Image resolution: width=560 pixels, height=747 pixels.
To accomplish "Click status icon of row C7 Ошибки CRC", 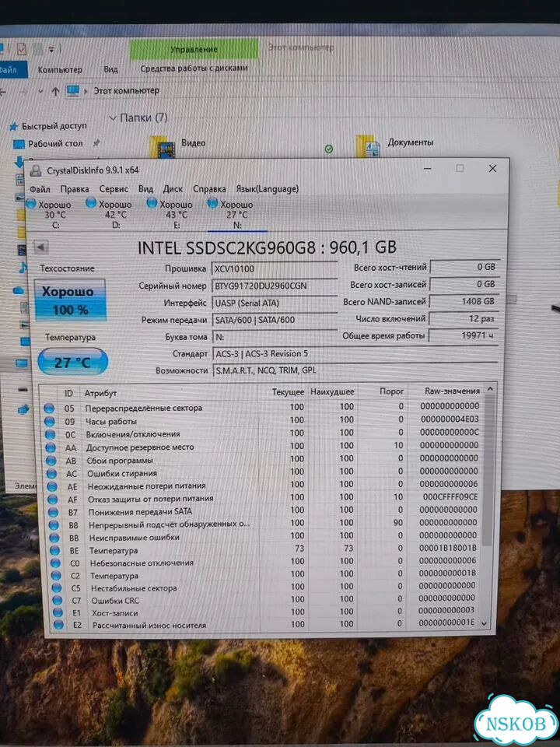I will click(x=57, y=600).
